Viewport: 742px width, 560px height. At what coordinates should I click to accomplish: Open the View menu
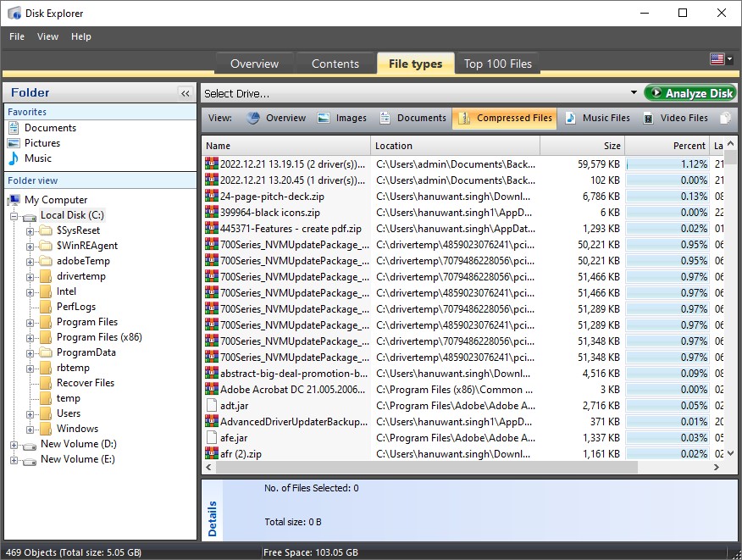tap(47, 36)
